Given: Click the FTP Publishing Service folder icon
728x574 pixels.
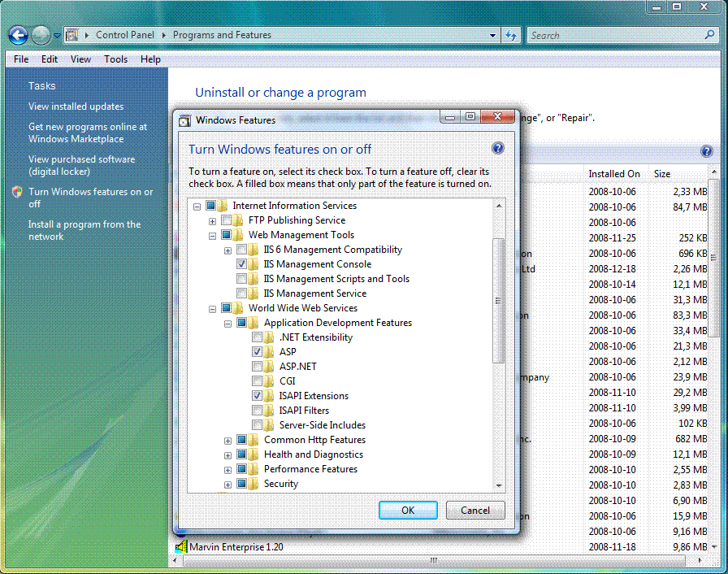Looking at the screenshot, I should [238, 220].
